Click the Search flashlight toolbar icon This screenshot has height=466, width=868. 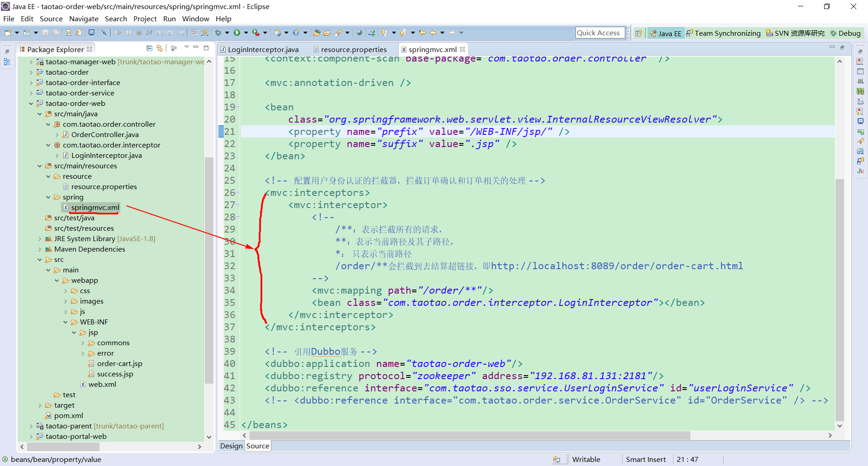pyautogui.click(x=338, y=33)
